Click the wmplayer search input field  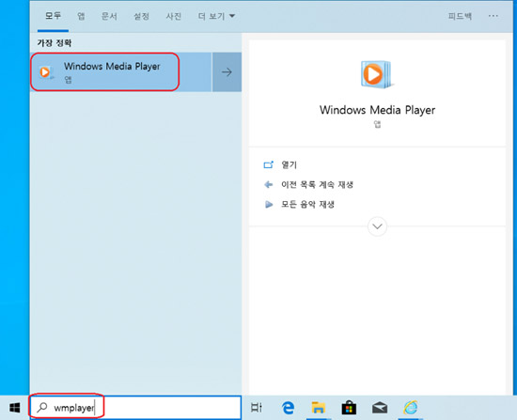coord(135,408)
